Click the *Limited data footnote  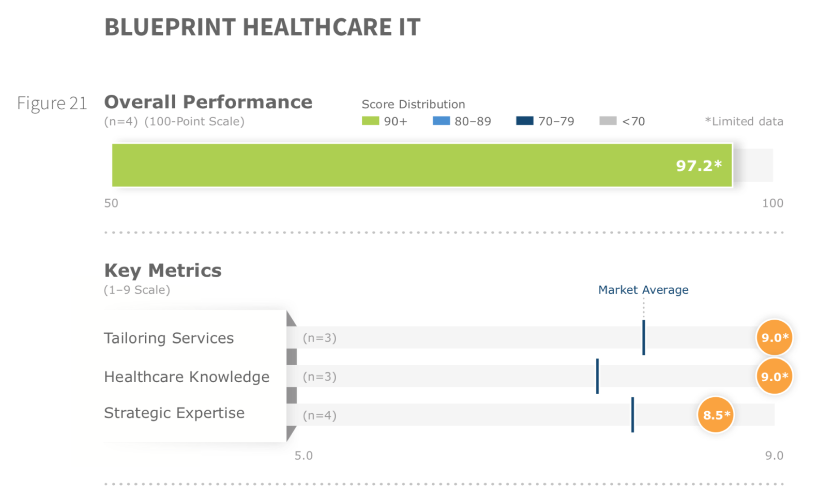coord(744,121)
